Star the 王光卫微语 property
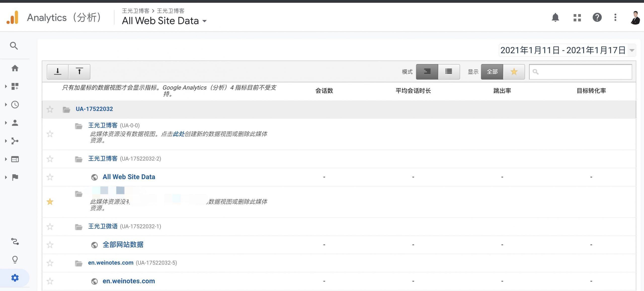The height and width of the screenshot is (291, 644). point(50,227)
